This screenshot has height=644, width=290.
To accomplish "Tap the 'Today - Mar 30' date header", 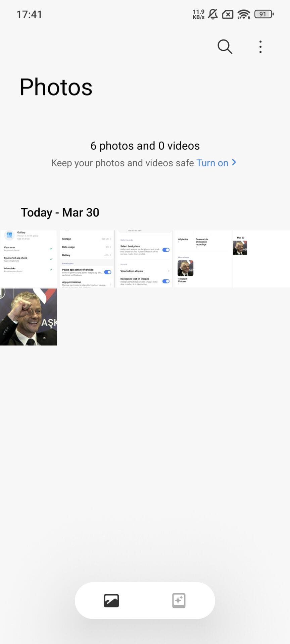I will coord(60,212).
